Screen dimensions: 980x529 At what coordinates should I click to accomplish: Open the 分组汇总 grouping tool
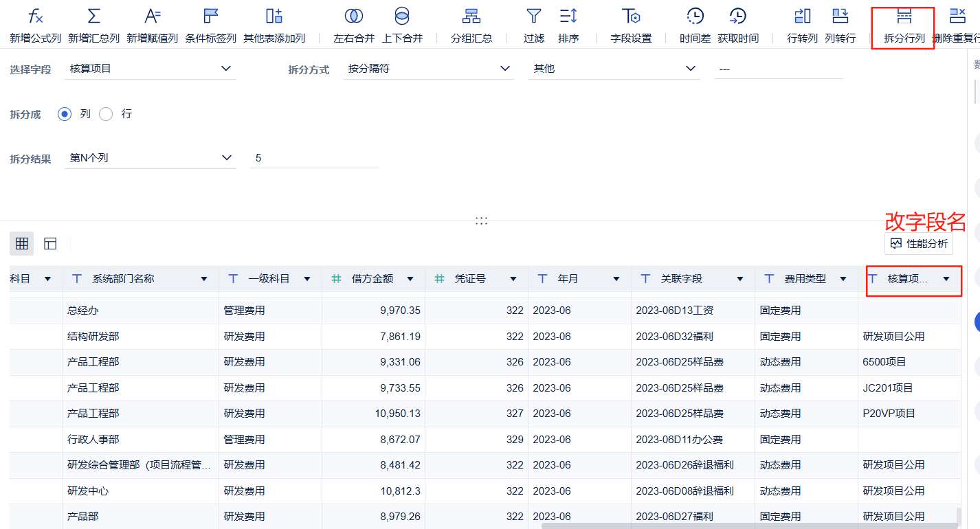coord(471,25)
